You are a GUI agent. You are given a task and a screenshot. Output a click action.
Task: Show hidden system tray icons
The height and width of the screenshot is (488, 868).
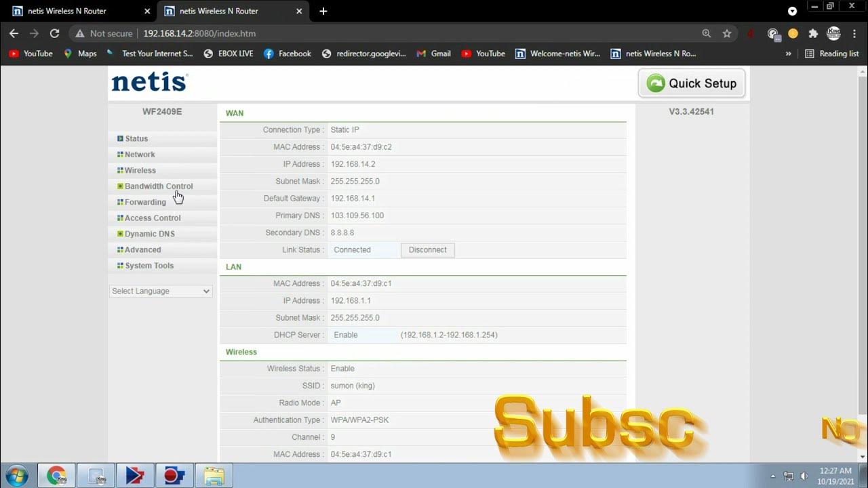point(773,476)
